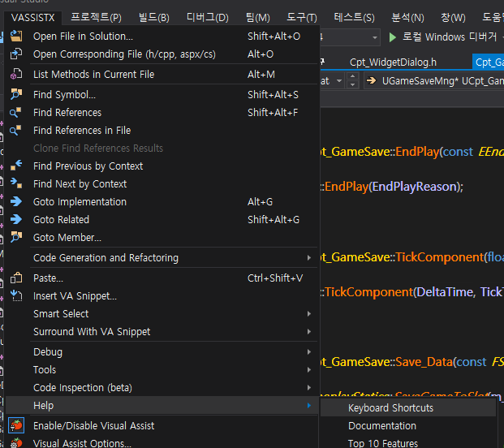The height and width of the screenshot is (448, 504).
Task: Choose Open File in Solution menu entry
Action: click(x=162, y=36)
